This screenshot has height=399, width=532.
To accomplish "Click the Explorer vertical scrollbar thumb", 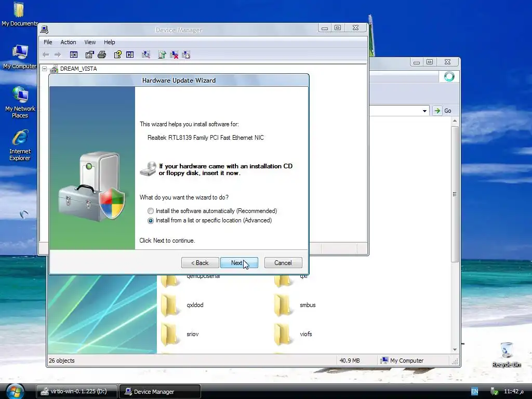I will (x=455, y=194).
